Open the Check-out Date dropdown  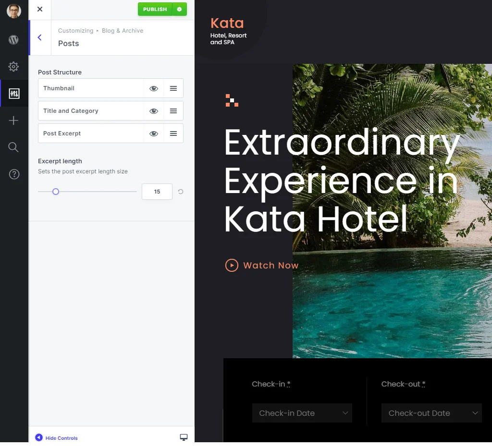(x=431, y=413)
